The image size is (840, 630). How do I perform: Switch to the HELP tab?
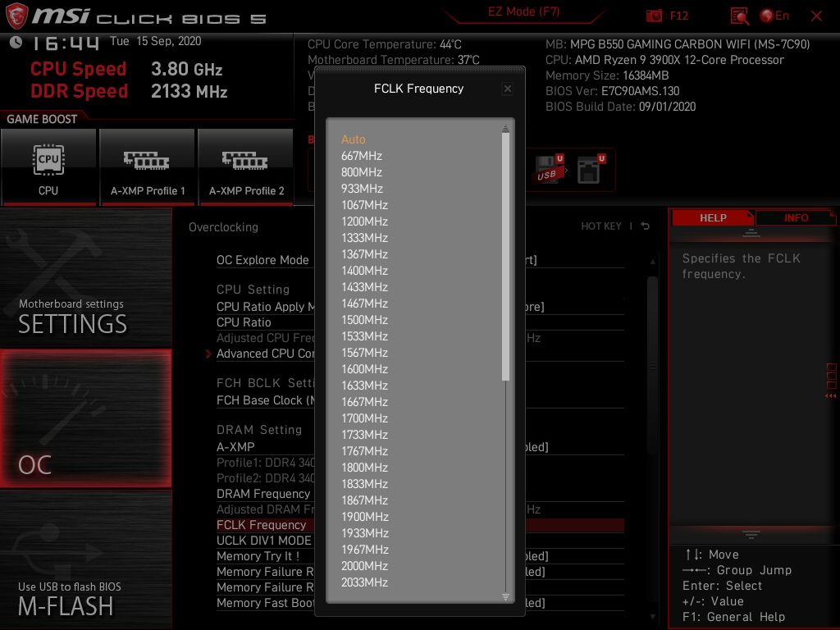tap(713, 218)
